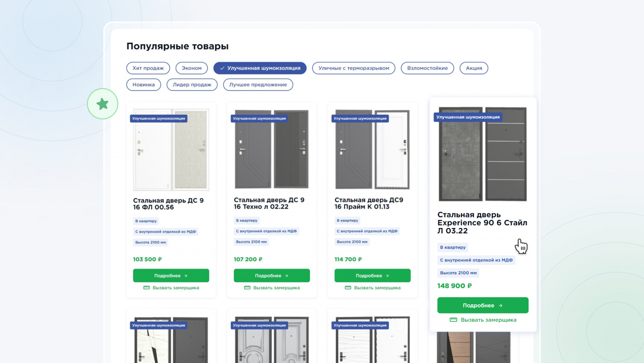Enable the Эконом filter chip
Viewport: 644px width, 363px height.
click(192, 68)
